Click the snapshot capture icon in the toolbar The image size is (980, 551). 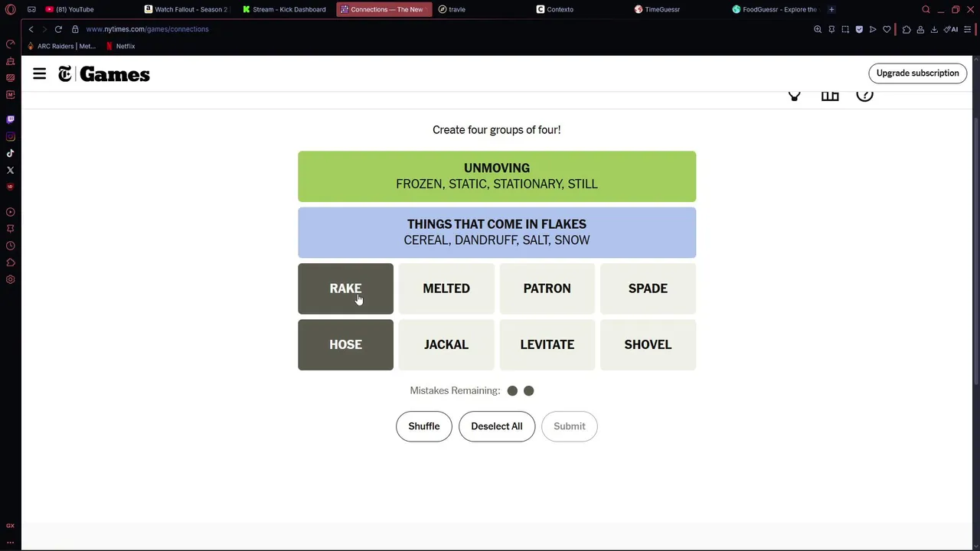[845, 29]
